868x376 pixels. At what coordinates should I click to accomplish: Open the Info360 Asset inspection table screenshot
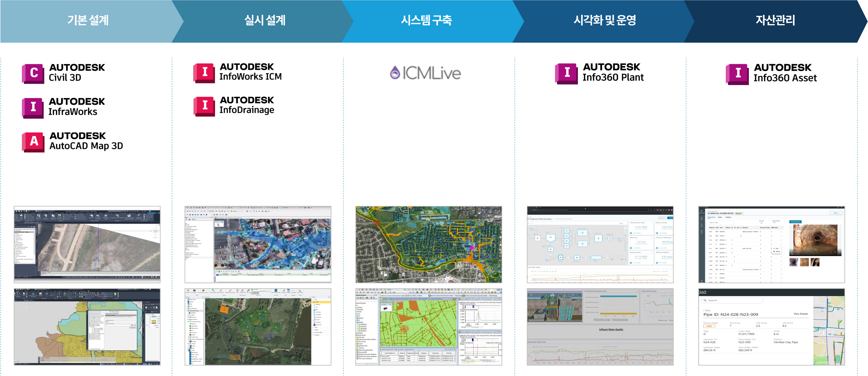(772, 245)
